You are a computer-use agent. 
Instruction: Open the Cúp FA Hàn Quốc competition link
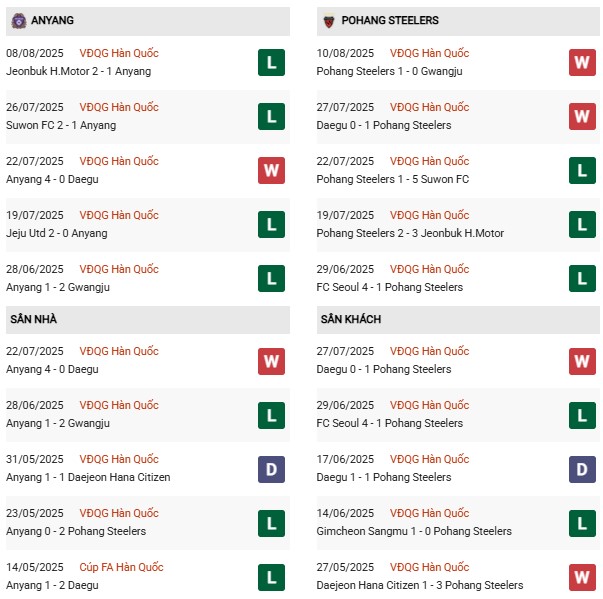click(x=124, y=567)
